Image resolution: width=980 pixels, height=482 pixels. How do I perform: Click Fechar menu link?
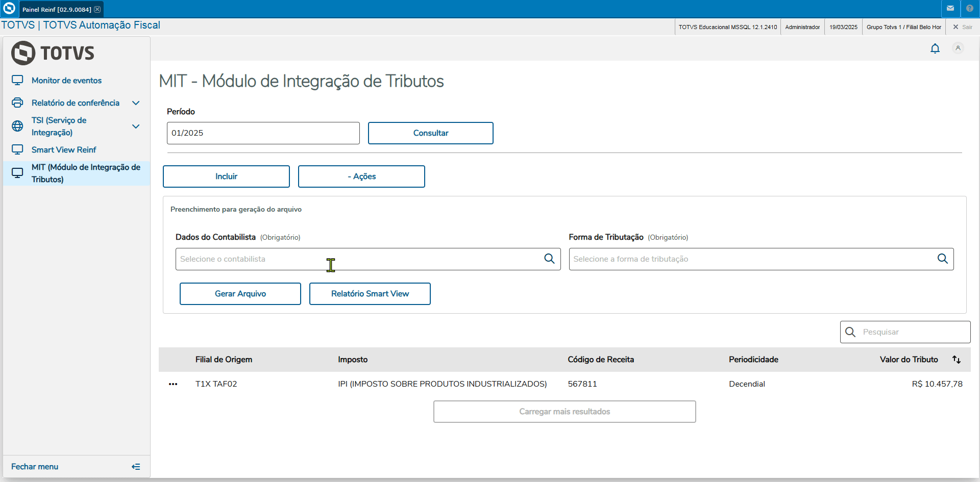[35, 467]
